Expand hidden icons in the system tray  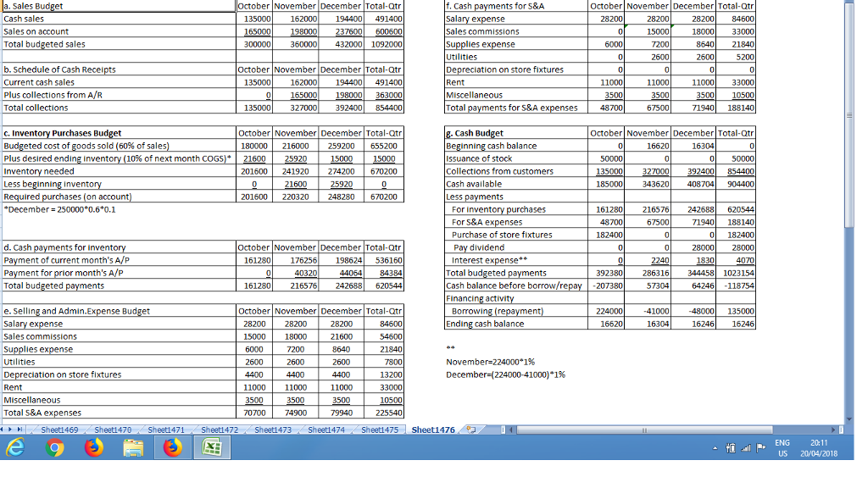pos(715,447)
